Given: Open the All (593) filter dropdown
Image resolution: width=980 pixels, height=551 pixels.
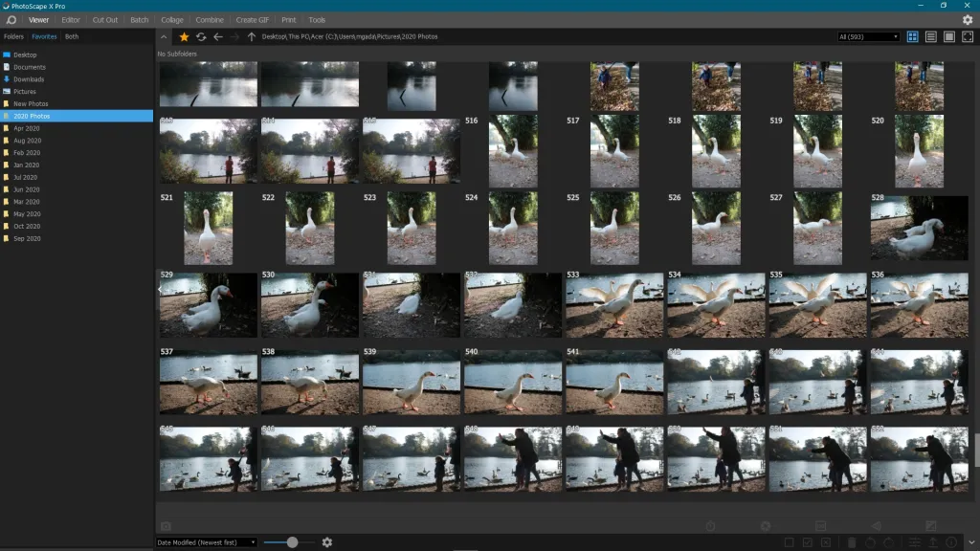Looking at the screenshot, I should [x=866, y=36].
